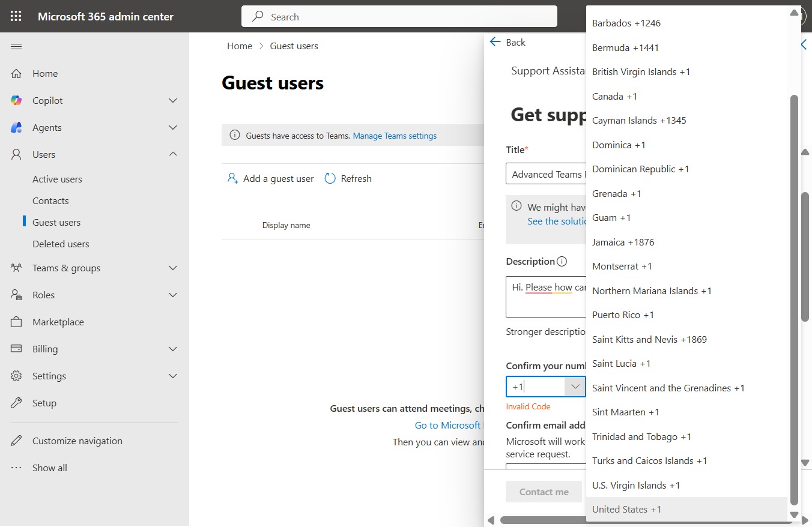Viewport: 812px width, 527px height.
Task: Expand the Settings navigation section
Action: (173, 376)
